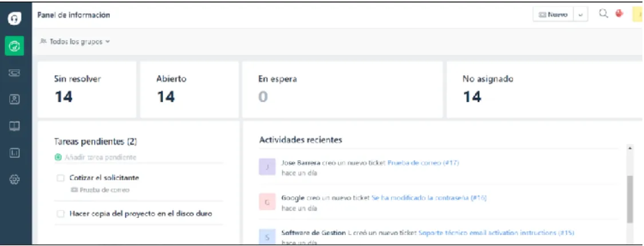Open the Sin resolver 14 card
The height and width of the screenshot is (246, 644).
pyautogui.click(x=86, y=89)
